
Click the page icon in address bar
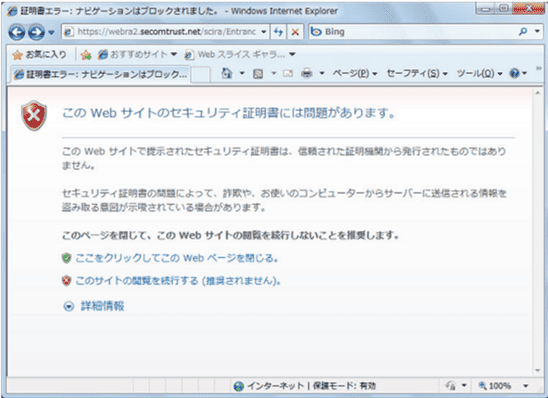pyautogui.click(x=69, y=32)
